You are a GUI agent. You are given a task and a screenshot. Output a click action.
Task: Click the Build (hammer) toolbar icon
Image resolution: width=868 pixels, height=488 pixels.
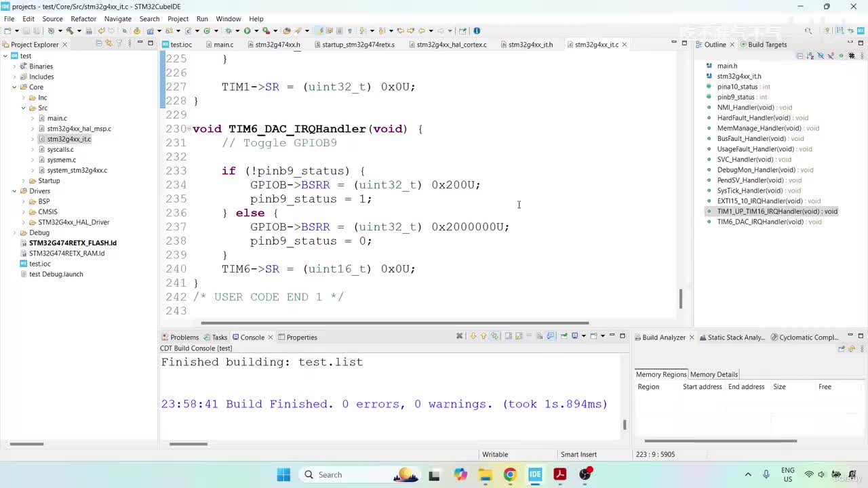click(x=69, y=30)
